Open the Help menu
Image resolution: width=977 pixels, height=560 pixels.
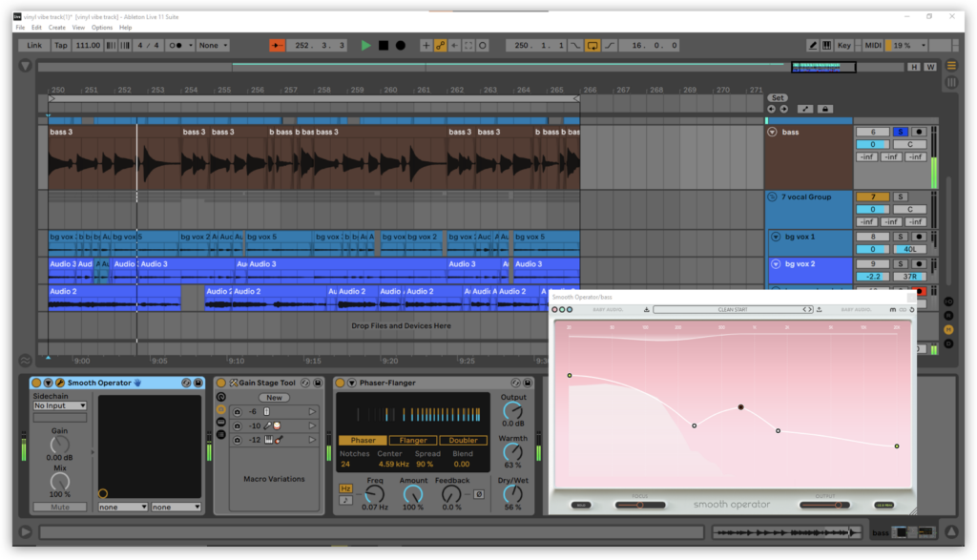(x=125, y=28)
